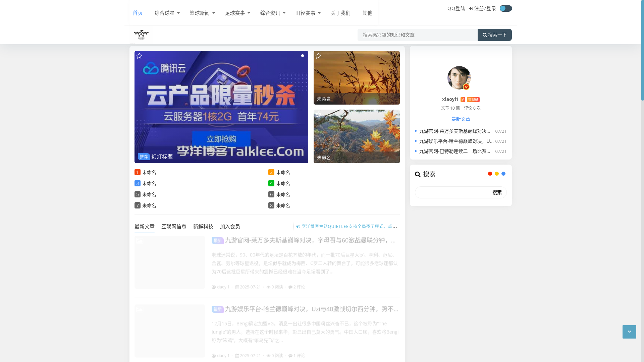The width and height of the screenshot is (644, 362).
Task: Click the scroll-down chevron button
Action: tap(629, 332)
